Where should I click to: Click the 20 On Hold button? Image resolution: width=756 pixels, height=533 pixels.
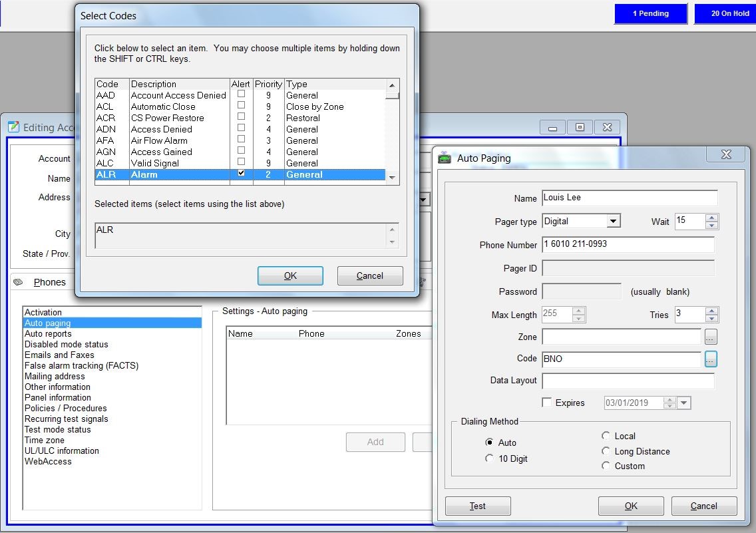tap(725, 13)
